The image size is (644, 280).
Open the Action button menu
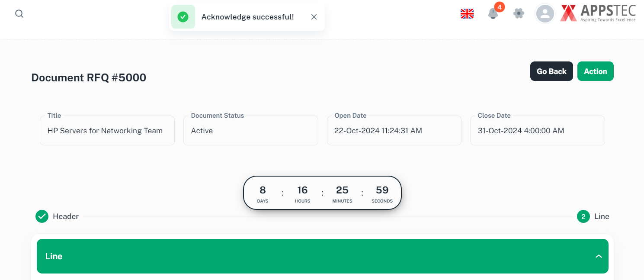click(x=595, y=71)
